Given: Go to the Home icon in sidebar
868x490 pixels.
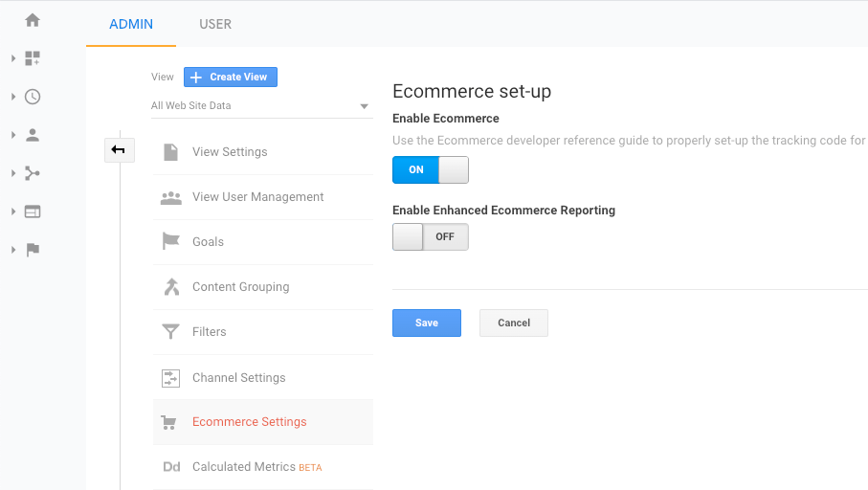Looking at the screenshot, I should [x=33, y=20].
